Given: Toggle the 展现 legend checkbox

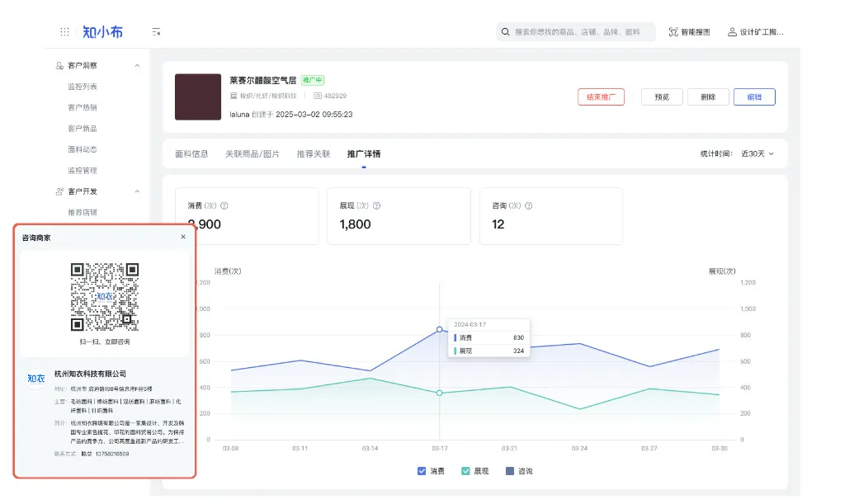Looking at the screenshot, I should [466, 471].
